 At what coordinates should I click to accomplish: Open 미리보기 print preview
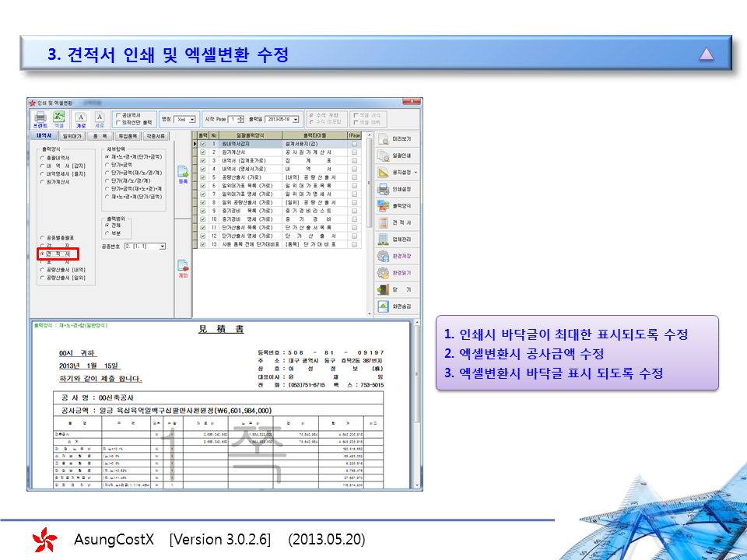398,139
